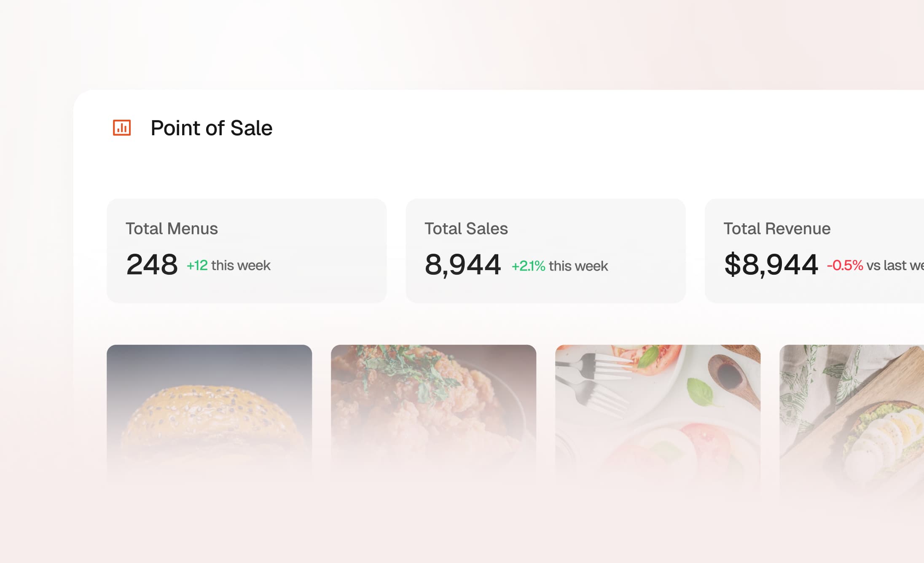Click the 248 menus count
This screenshot has height=563, width=924.
coord(152,265)
